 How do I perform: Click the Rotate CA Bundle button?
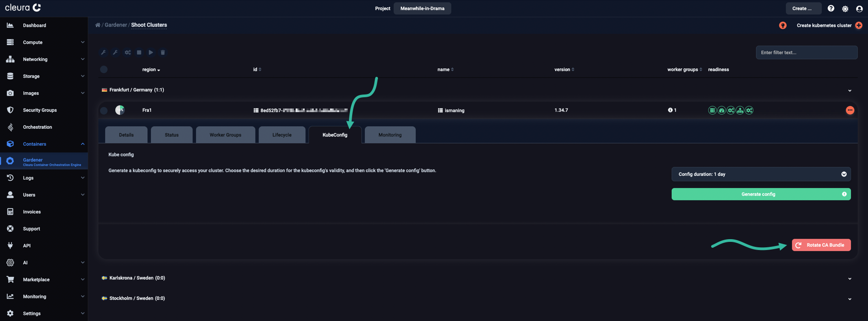point(821,245)
